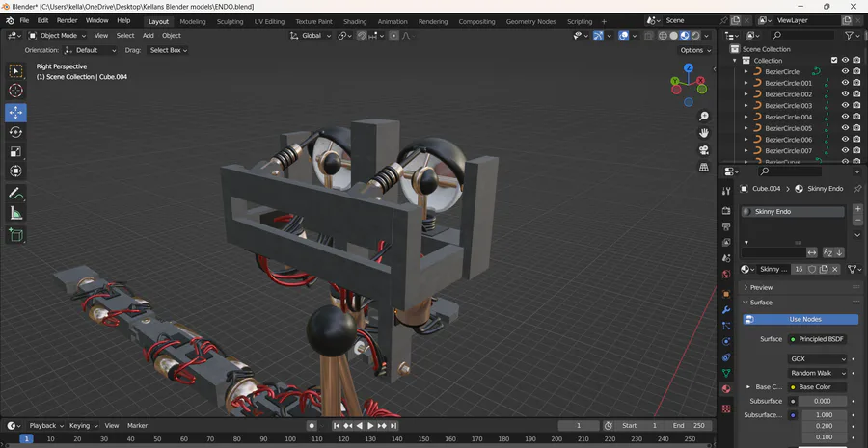The height and width of the screenshot is (448, 868).
Task: Select the Annotate tool
Action: pyautogui.click(x=16, y=194)
